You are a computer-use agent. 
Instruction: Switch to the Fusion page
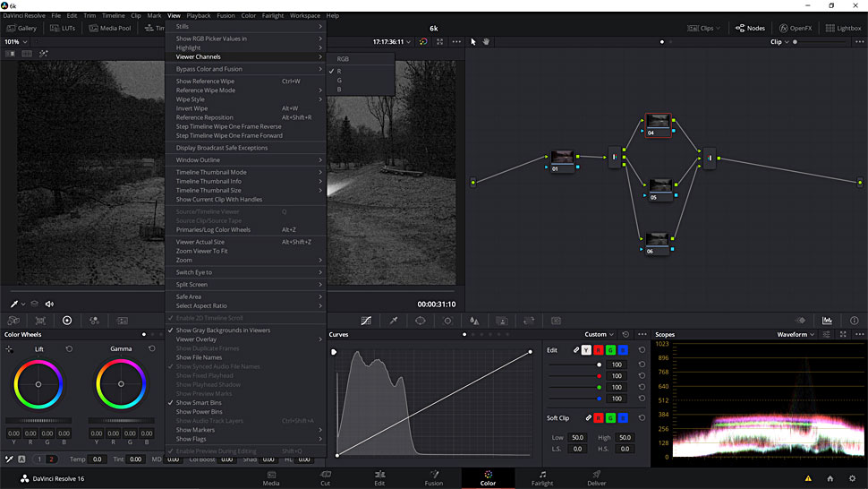point(433,478)
